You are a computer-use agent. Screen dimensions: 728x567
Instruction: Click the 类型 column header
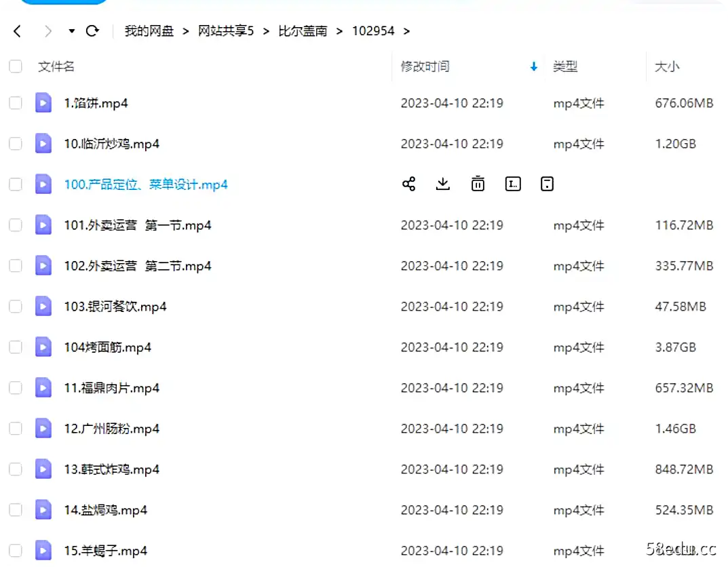click(565, 66)
